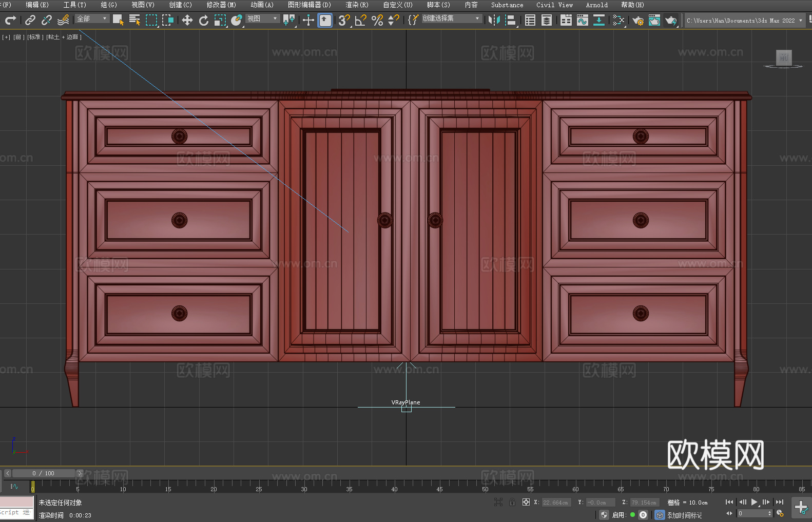This screenshot has width=812, height=522.
Task: Choose the Bind to Space Warp tool
Action: 63,20
